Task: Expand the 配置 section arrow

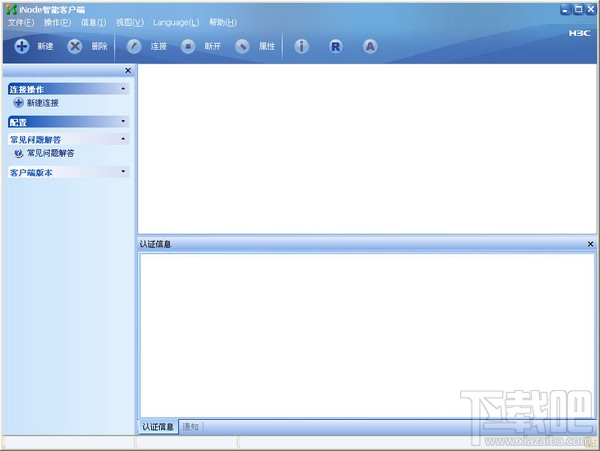Action: point(123,122)
